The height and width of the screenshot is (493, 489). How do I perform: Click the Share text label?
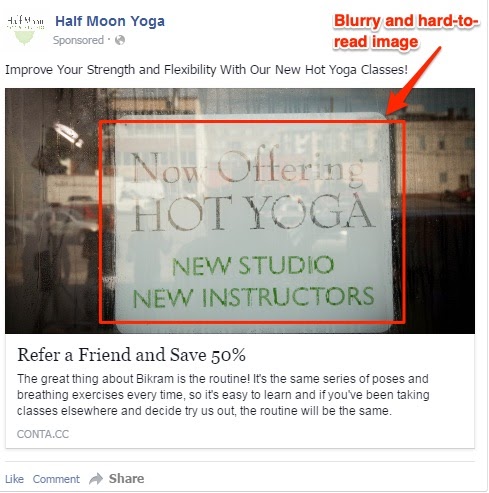[x=126, y=479]
